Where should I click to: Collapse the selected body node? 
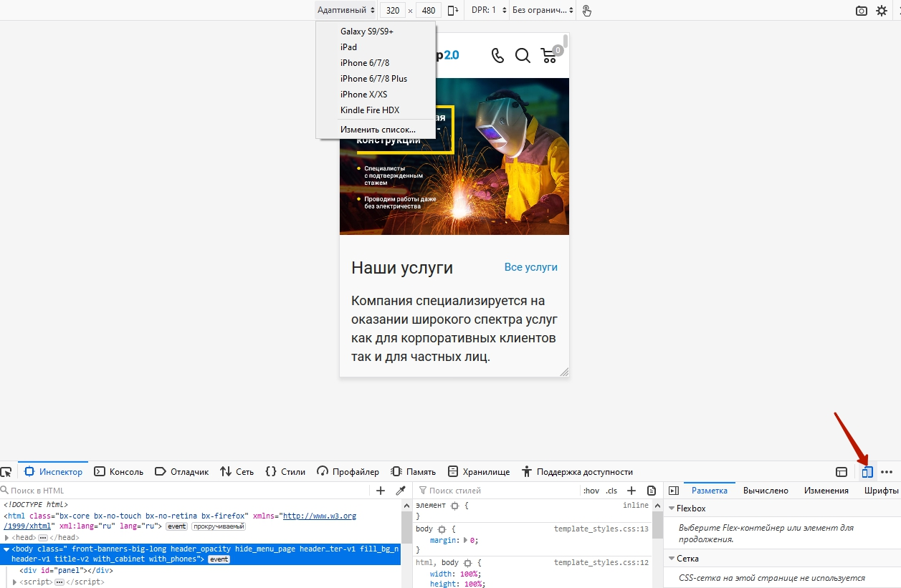click(6, 549)
